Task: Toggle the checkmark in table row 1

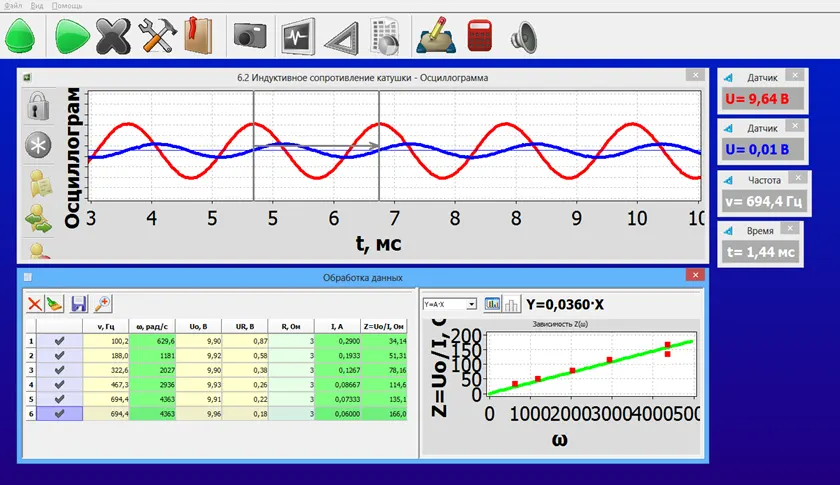Action: (59, 341)
